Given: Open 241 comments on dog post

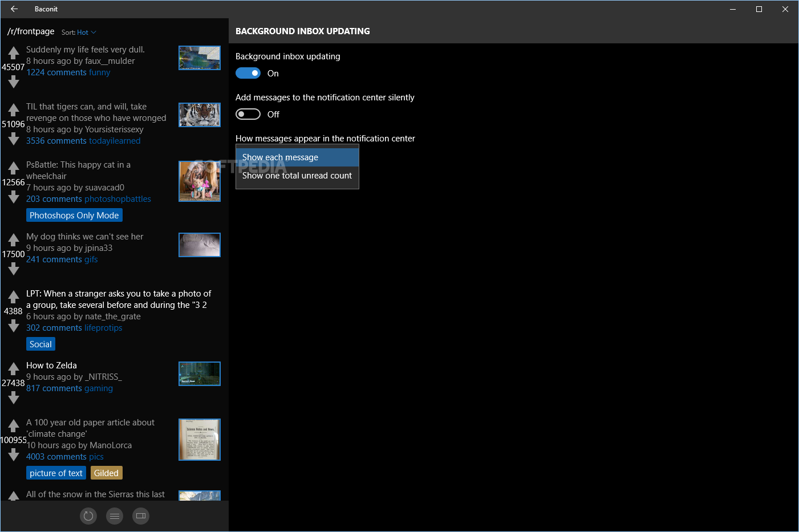Looking at the screenshot, I should point(54,259).
